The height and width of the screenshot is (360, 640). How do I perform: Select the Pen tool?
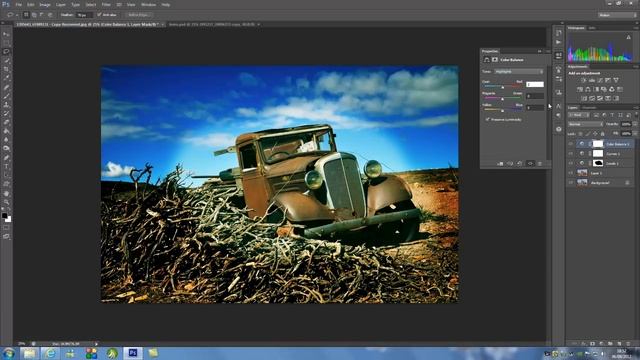pos(6,158)
